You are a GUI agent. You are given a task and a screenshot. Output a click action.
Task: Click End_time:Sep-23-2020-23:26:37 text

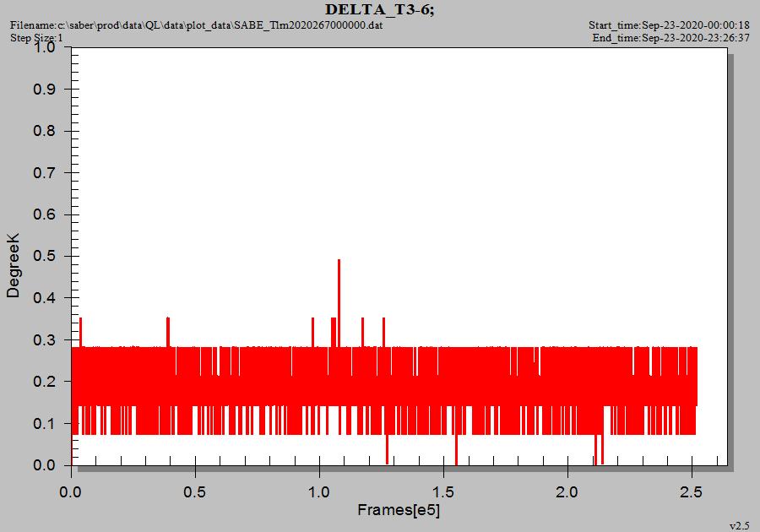click(x=670, y=38)
